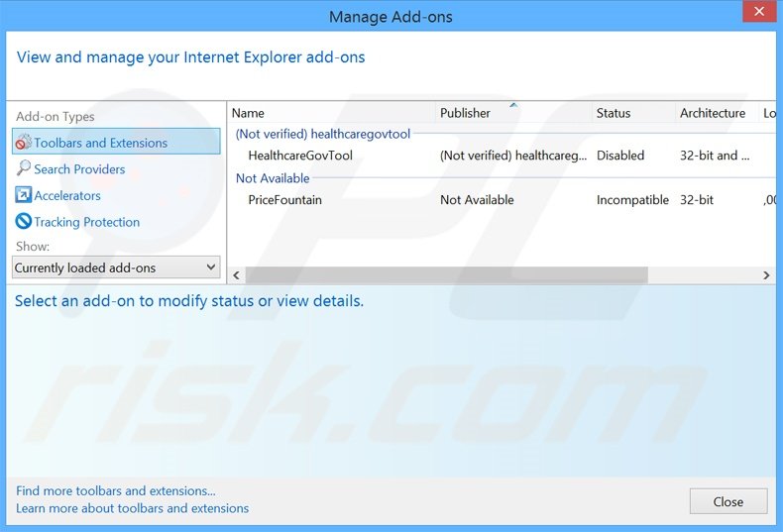Click the Not Available group header
This screenshot has height=532, width=783.
pyautogui.click(x=273, y=178)
